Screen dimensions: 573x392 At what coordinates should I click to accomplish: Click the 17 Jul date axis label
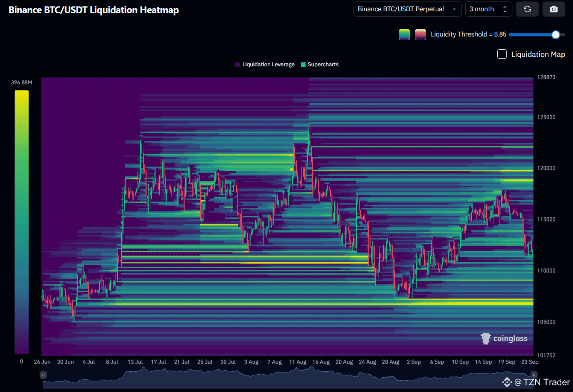point(158,362)
